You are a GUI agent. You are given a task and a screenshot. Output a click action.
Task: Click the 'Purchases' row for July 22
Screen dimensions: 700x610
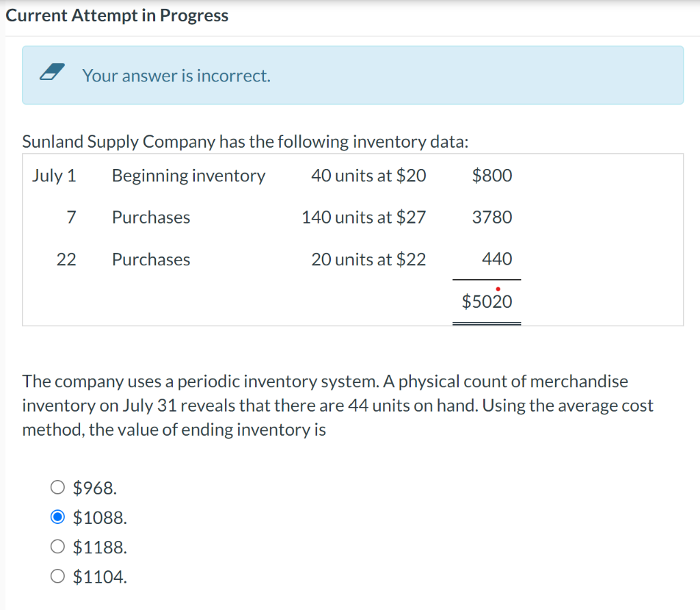151,259
